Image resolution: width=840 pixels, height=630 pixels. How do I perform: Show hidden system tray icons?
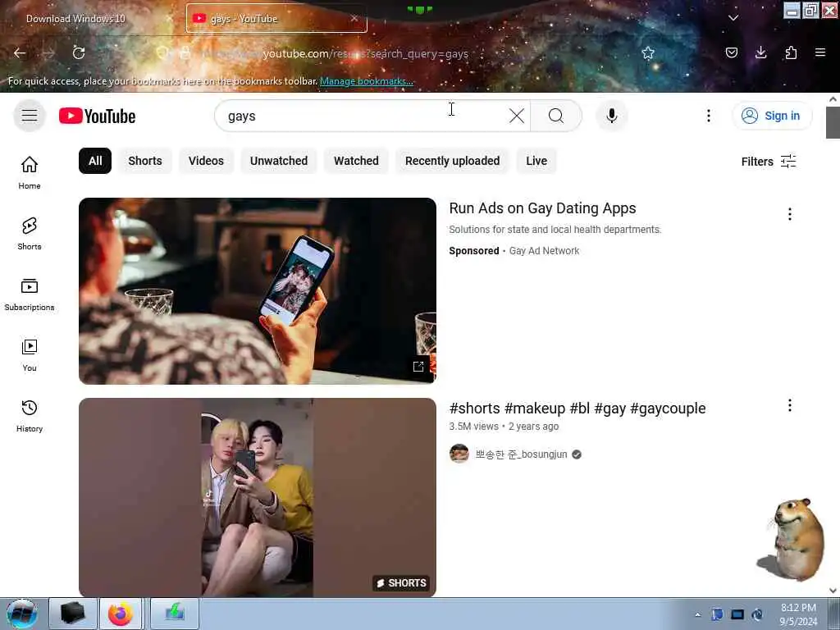coord(697,614)
